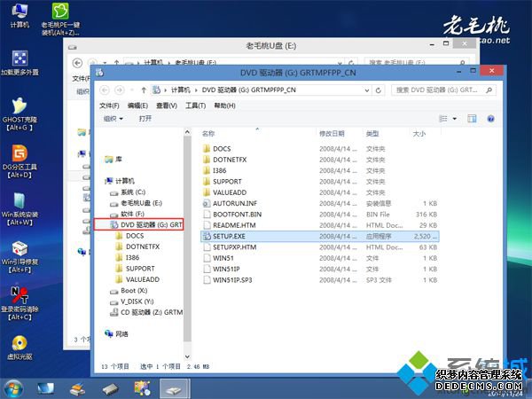The image size is (532, 399).
Task: Open Win引导修复 desktop tool
Action: click(x=20, y=256)
